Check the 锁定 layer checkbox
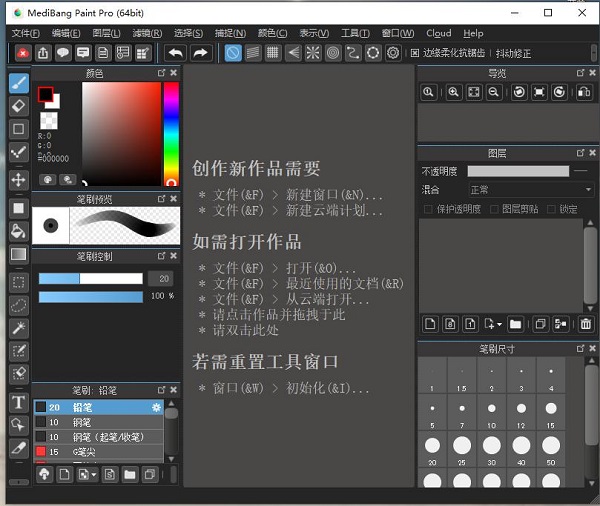This screenshot has height=506, width=600. tap(552, 209)
